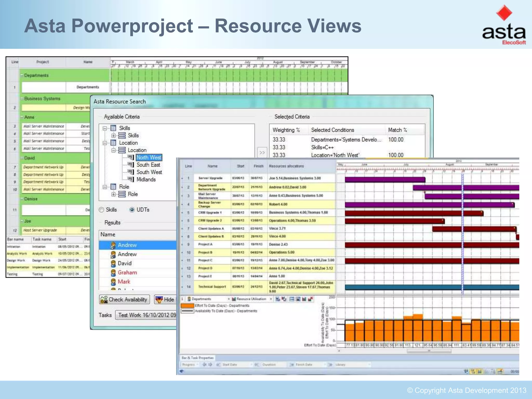This screenshot has width=532, height=399.
Task: Select Midlands location in criteria tree
Action: pyautogui.click(x=146, y=179)
